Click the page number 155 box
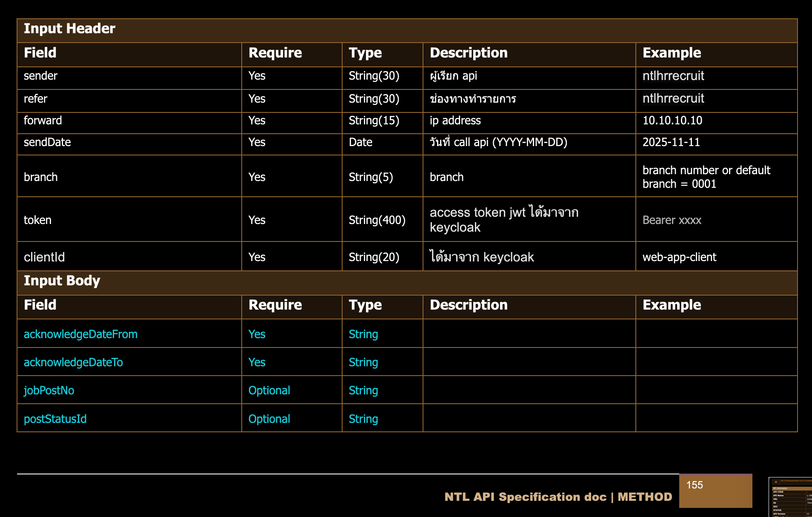812x517 pixels. (x=715, y=491)
